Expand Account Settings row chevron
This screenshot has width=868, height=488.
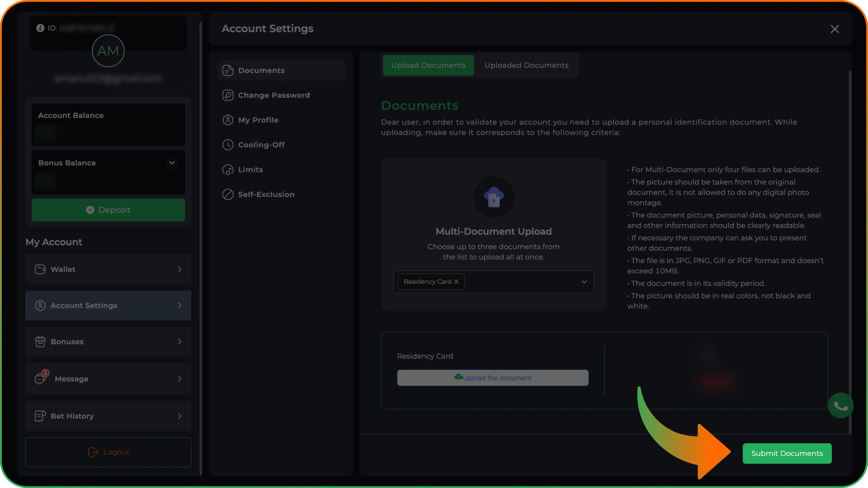coord(179,305)
